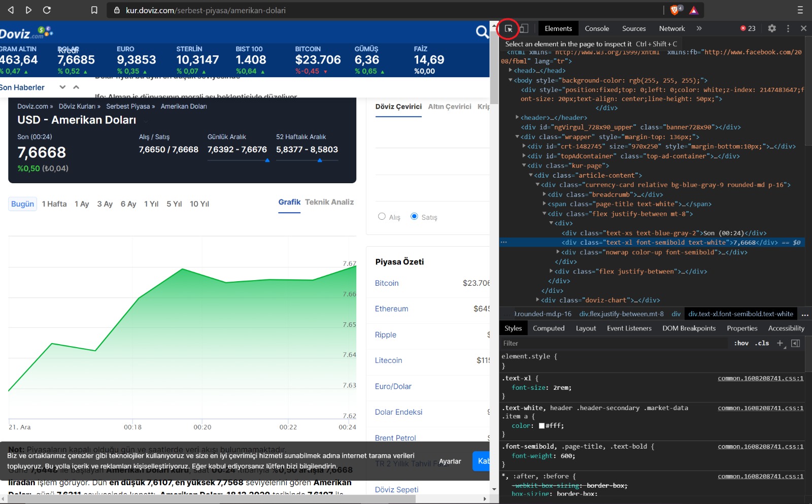This screenshot has width=812, height=504.
Task: Reload the page with refresh icon
Action: click(x=47, y=10)
